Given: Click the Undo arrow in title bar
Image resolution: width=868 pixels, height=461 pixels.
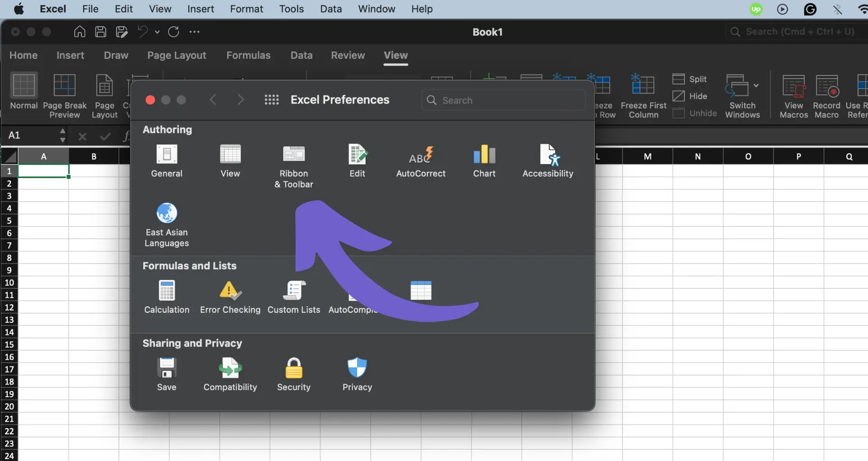Looking at the screenshot, I should [x=142, y=32].
